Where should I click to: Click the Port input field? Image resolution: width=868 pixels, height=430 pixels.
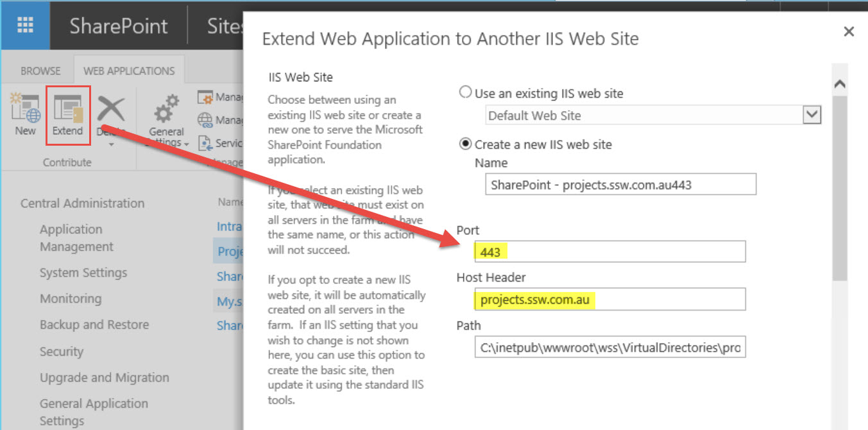[609, 252]
